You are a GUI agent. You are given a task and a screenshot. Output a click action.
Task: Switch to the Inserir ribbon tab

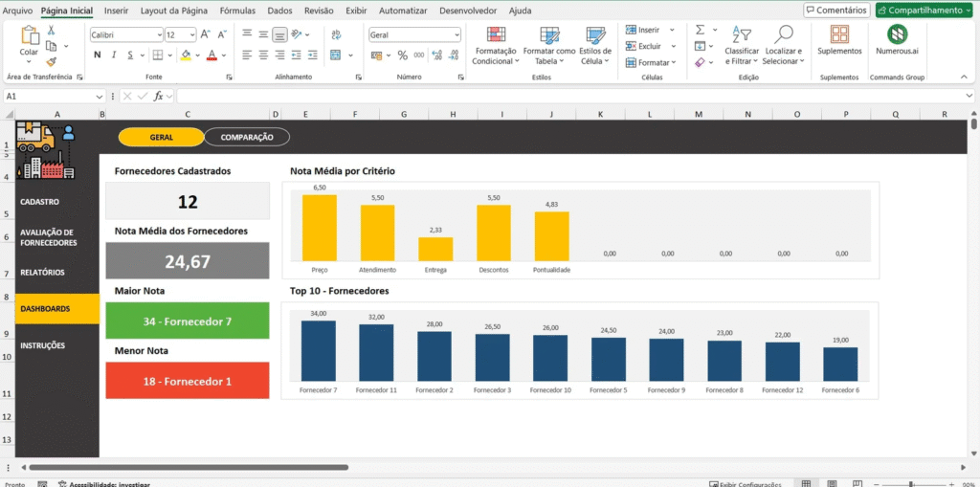pyautogui.click(x=116, y=11)
